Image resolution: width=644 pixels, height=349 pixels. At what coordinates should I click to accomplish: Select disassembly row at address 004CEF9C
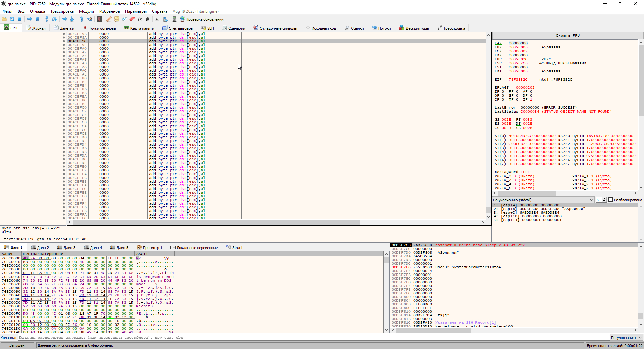[276, 41]
